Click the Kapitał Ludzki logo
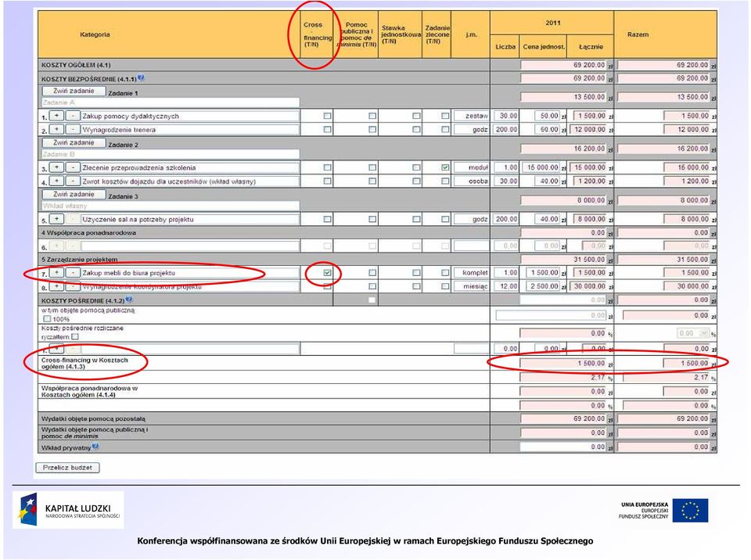Viewport: 751px width, 560px height. (x=68, y=510)
